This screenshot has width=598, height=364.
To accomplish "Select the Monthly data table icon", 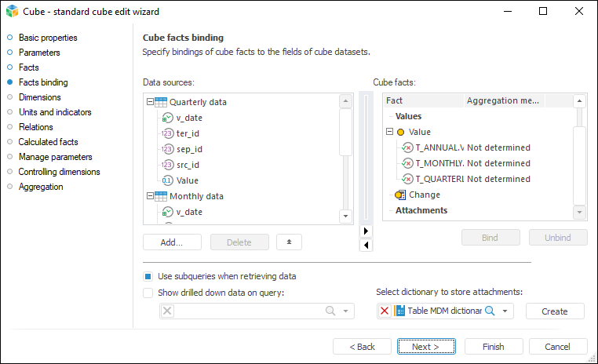I will click(161, 196).
